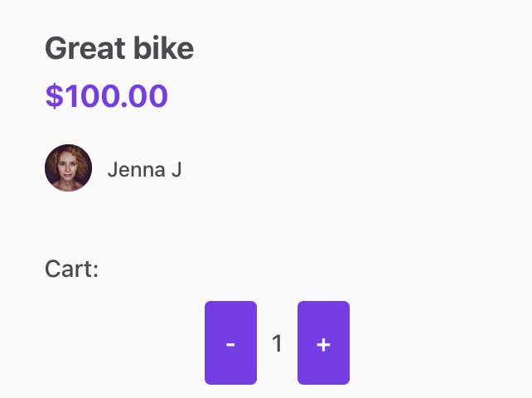Click the red-haired woman's avatar
The height and width of the screenshot is (398, 532).
coord(68,168)
